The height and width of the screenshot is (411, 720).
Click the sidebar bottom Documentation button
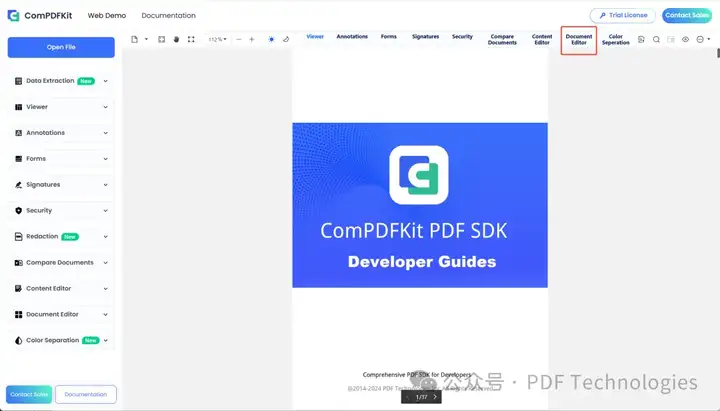tap(86, 394)
